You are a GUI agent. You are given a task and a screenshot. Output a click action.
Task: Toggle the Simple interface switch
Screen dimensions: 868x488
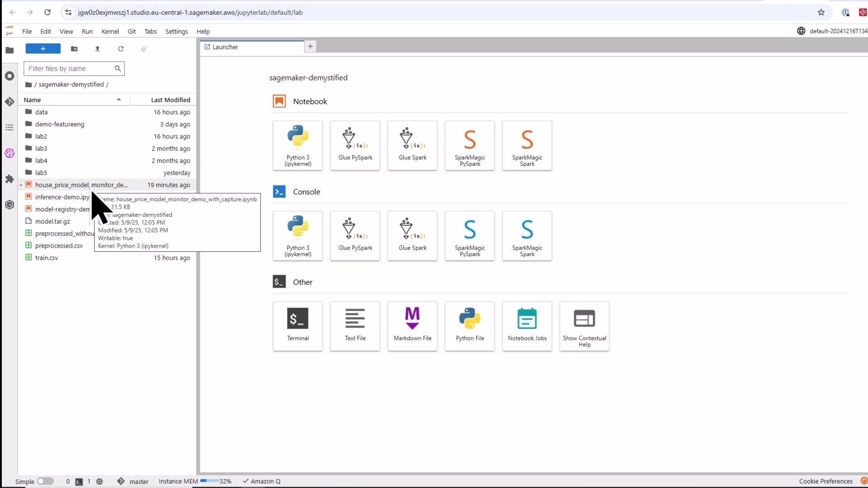click(x=45, y=481)
